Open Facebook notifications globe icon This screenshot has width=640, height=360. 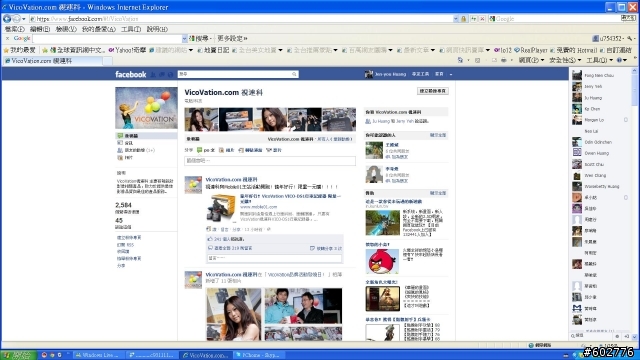pyautogui.click(x=170, y=74)
